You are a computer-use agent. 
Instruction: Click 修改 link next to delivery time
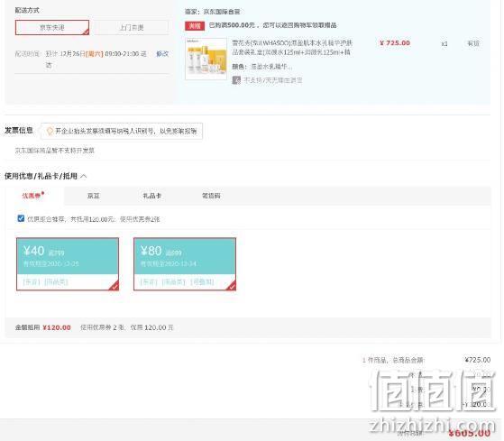pyautogui.click(x=162, y=54)
